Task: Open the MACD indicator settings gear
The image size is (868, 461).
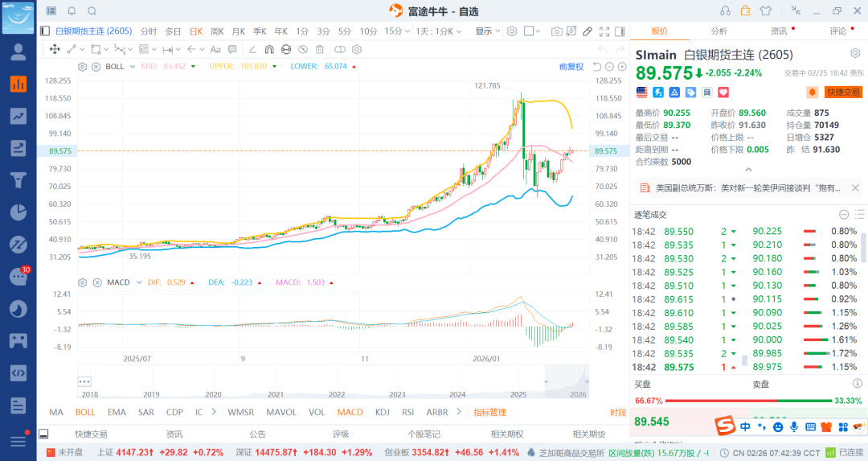Action: 83,282
